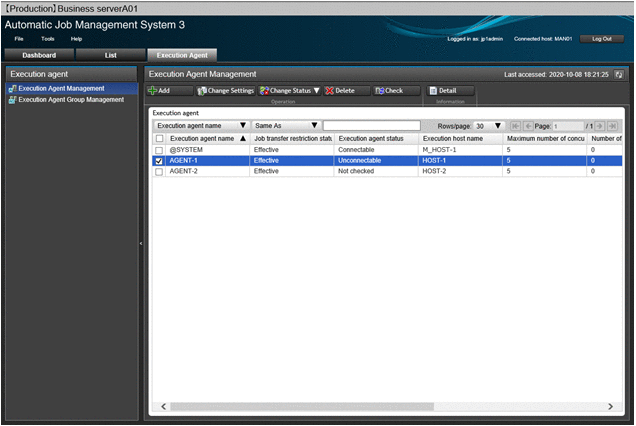Open the Execution agent name filter dropdown
This screenshot has width=636, height=426.
click(x=202, y=126)
